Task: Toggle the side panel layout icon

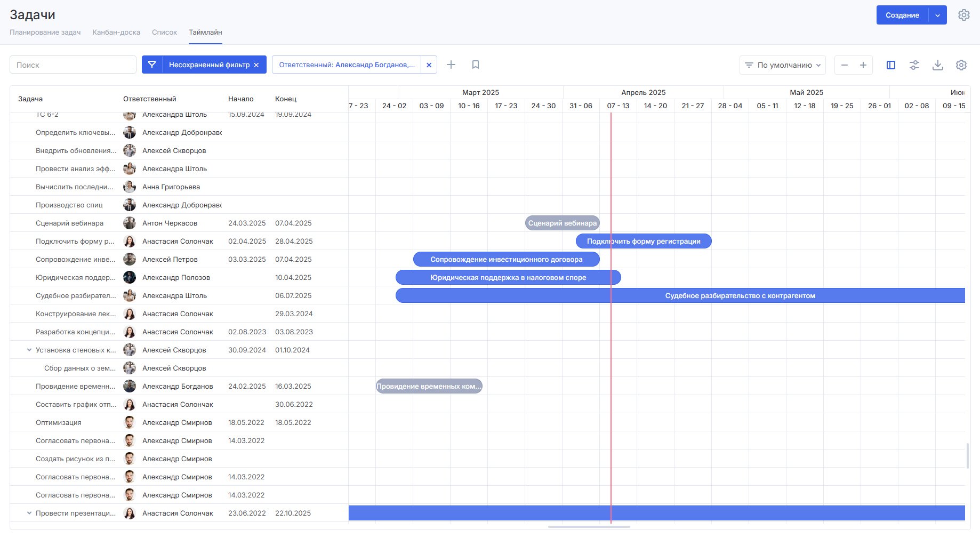Action: tap(891, 65)
